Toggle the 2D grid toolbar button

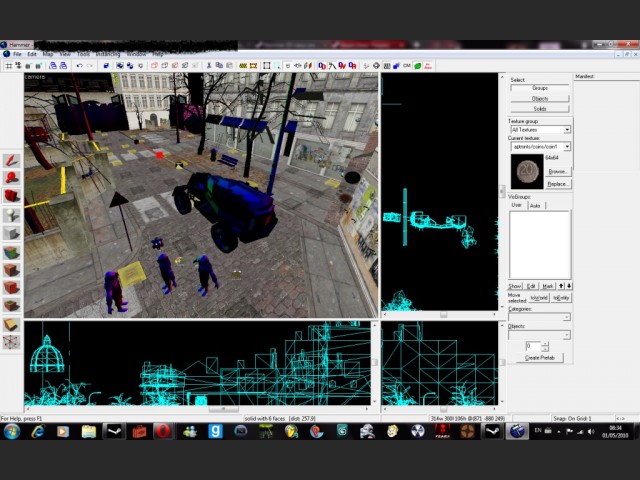coord(9,65)
